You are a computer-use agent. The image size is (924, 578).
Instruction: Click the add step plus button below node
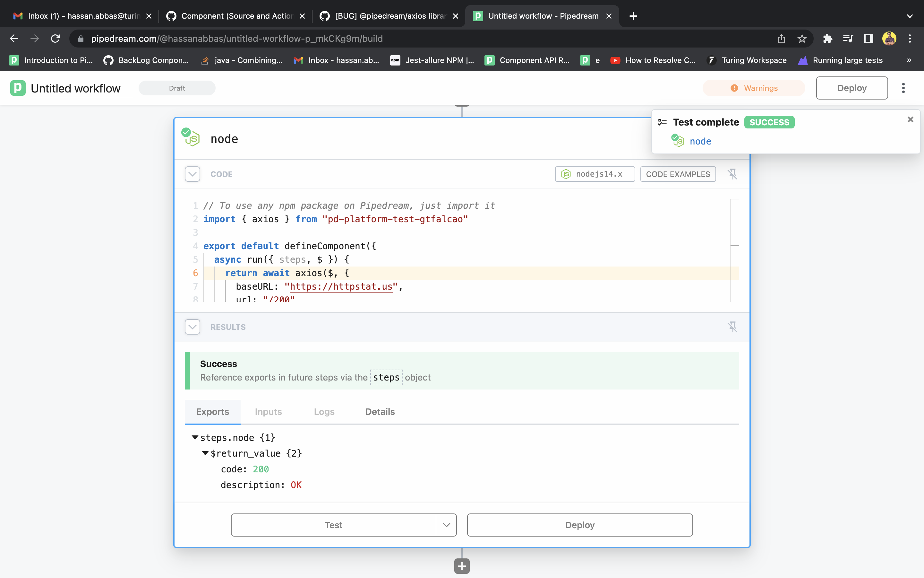462,566
